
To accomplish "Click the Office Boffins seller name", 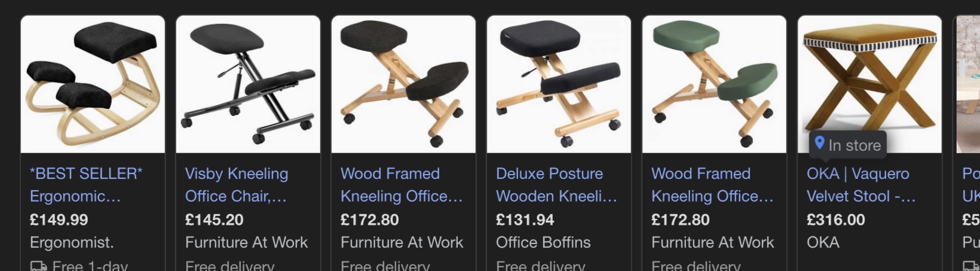I will coord(543,242).
